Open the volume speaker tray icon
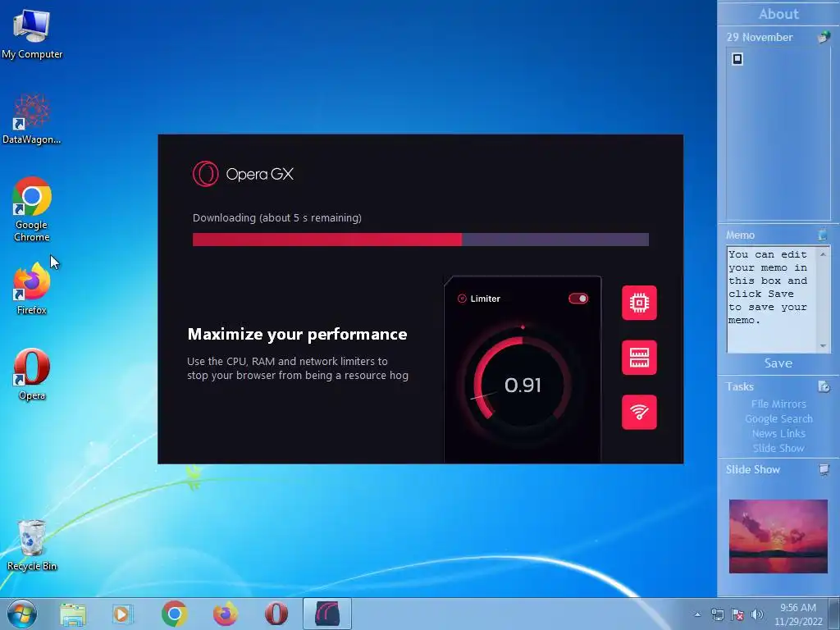The width and height of the screenshot is (840, 630). coord(757,614)
